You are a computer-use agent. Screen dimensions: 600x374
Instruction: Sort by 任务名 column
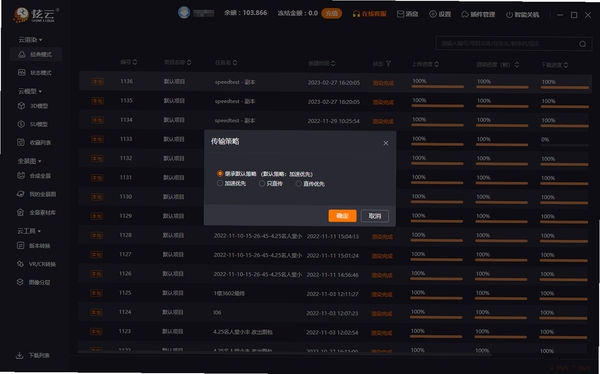tap(235, 62)
